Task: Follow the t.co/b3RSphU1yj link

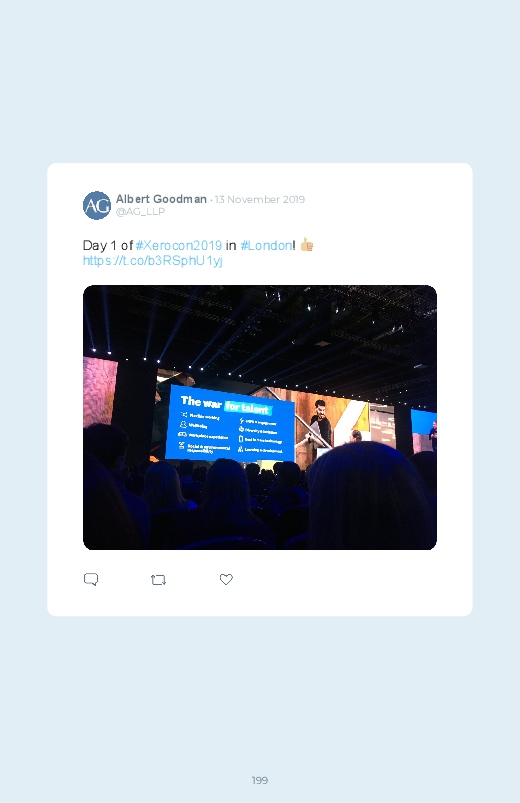Action: 153,261
